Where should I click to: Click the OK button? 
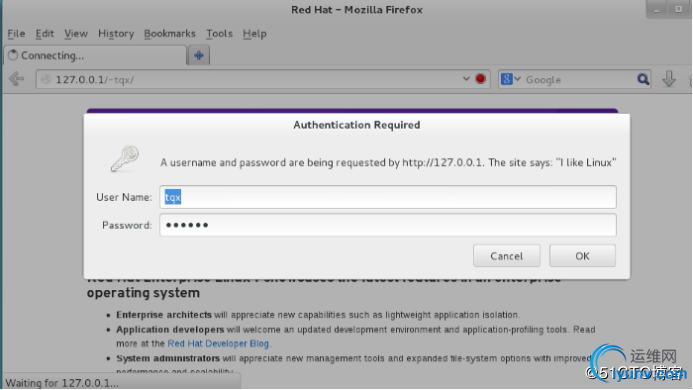pyautogui.click(x=583, y=256)
